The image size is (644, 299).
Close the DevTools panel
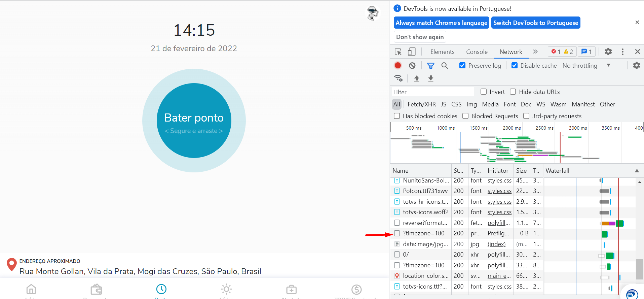point(637,52)
